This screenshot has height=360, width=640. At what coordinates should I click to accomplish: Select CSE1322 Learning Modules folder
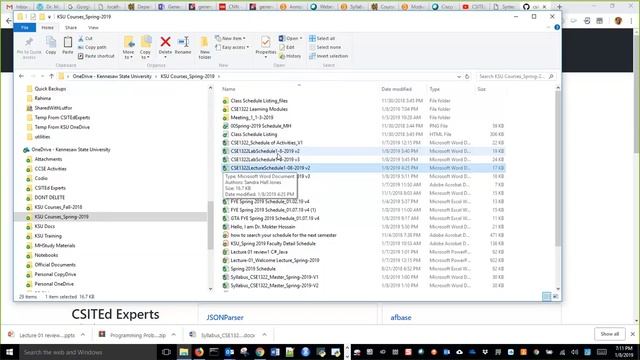pos(259,109)
